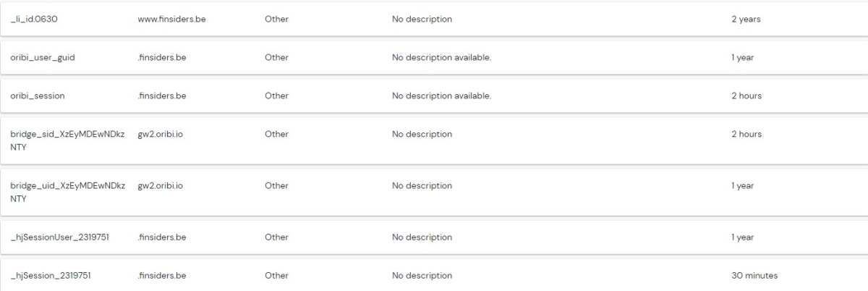Click the _li_id.0630 cookie name
The height and width of the screenshot is (291, 868).
[x=34, y=20]
